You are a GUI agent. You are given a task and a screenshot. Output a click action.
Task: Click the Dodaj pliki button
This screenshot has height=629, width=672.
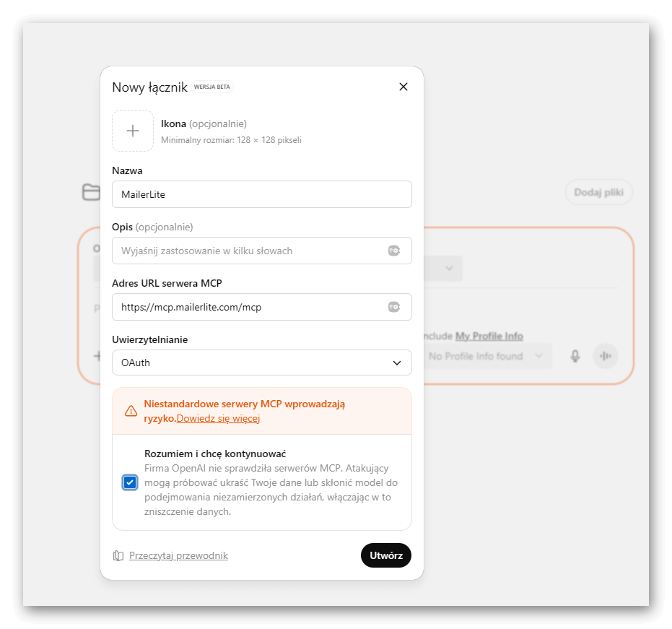pos(598,192)
